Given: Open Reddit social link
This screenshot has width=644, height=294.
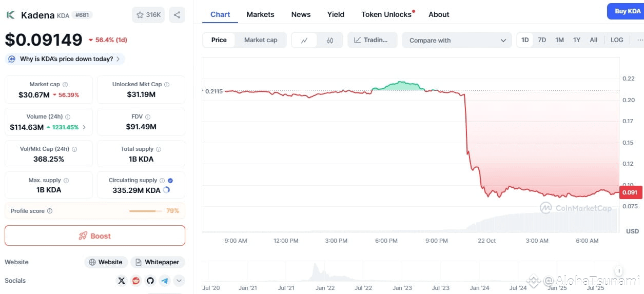Looking at the screenshot, I should tap(136, 281).
